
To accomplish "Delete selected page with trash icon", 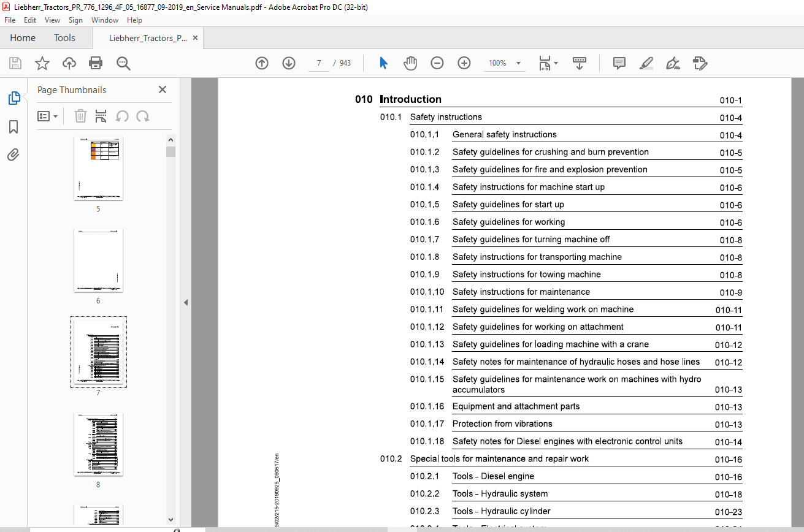I will (80, 116).
